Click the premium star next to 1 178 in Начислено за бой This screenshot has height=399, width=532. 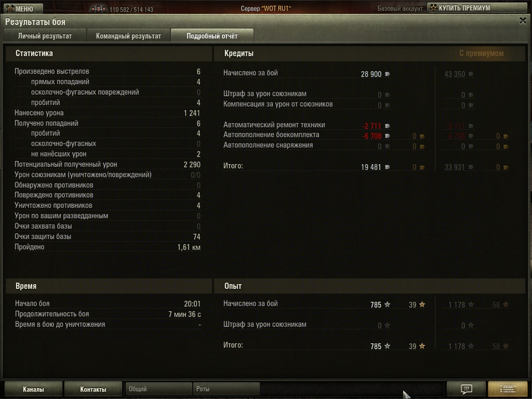point(471,304)
